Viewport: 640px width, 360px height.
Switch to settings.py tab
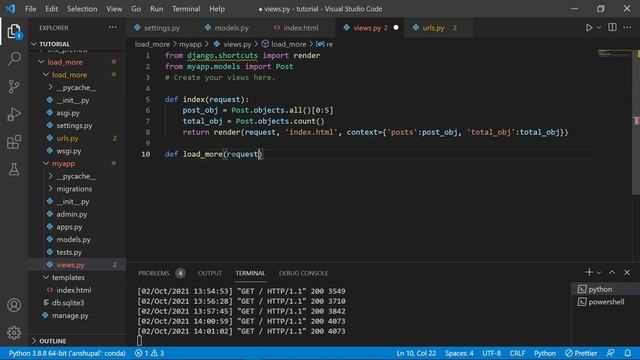click(x=162, y=28)
